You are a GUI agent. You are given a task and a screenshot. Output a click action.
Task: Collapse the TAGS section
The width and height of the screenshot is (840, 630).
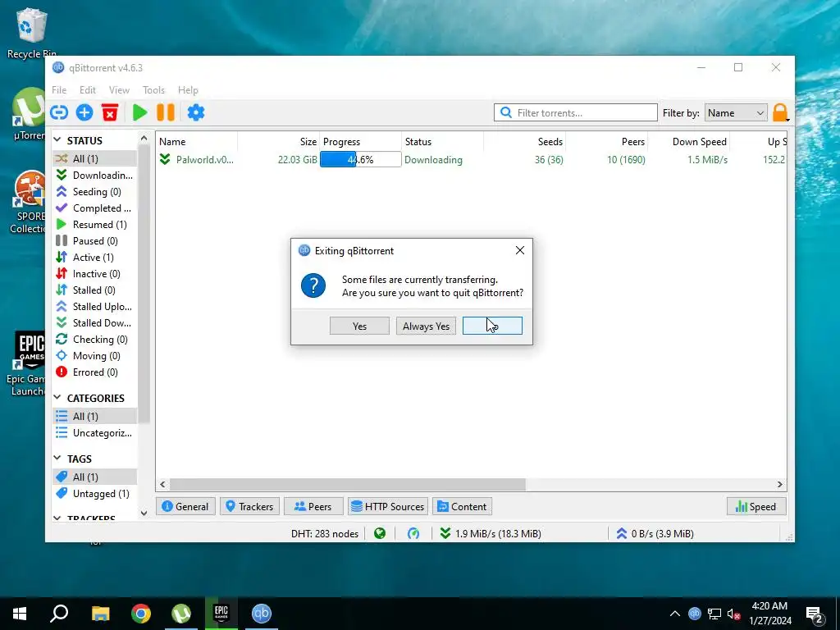[57, 458]
